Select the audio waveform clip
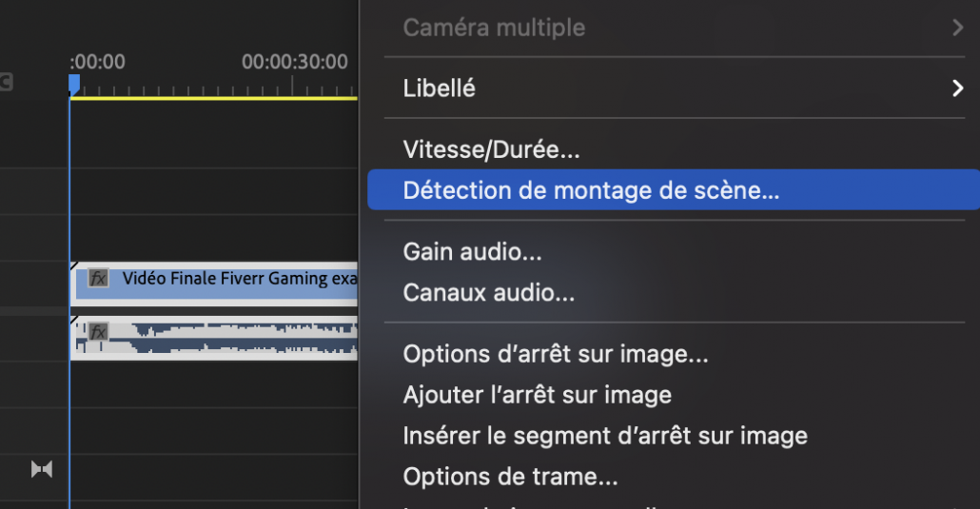 point(238,338)
